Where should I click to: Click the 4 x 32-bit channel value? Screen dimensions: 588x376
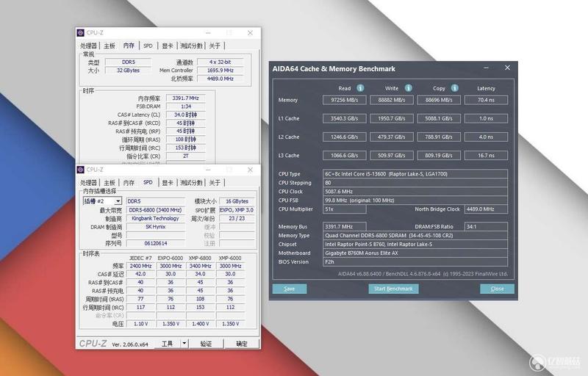220,62
